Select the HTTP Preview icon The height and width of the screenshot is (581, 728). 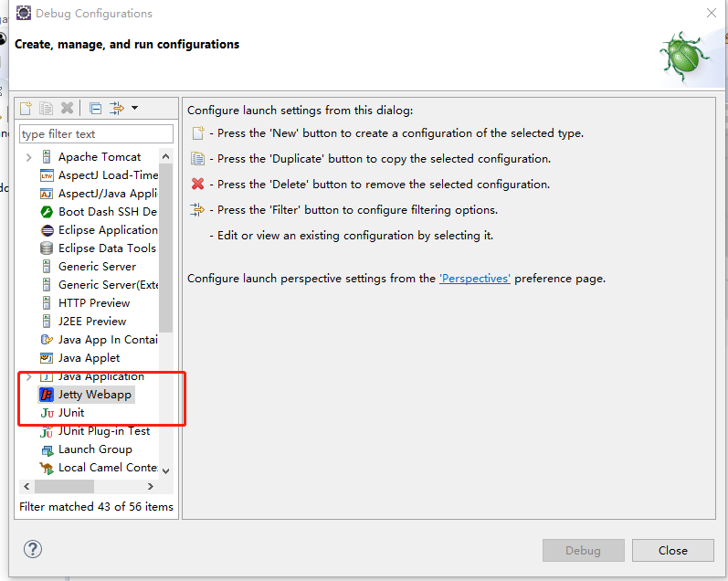47,303
